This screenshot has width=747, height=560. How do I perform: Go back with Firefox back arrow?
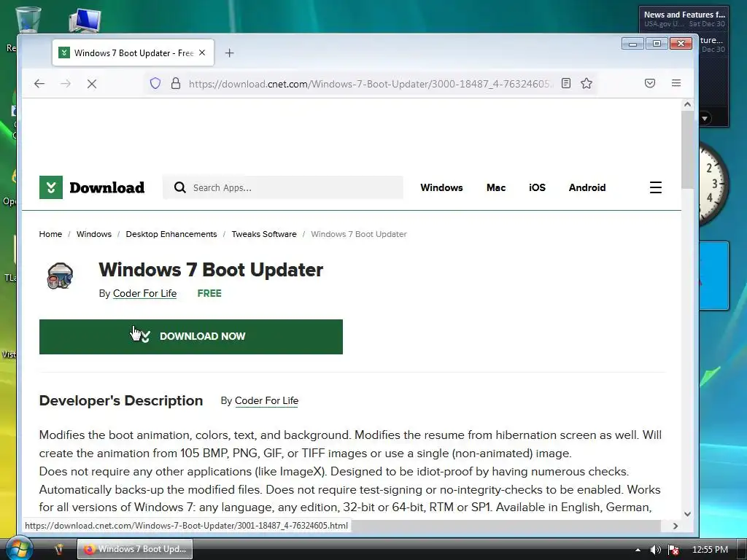39,84
